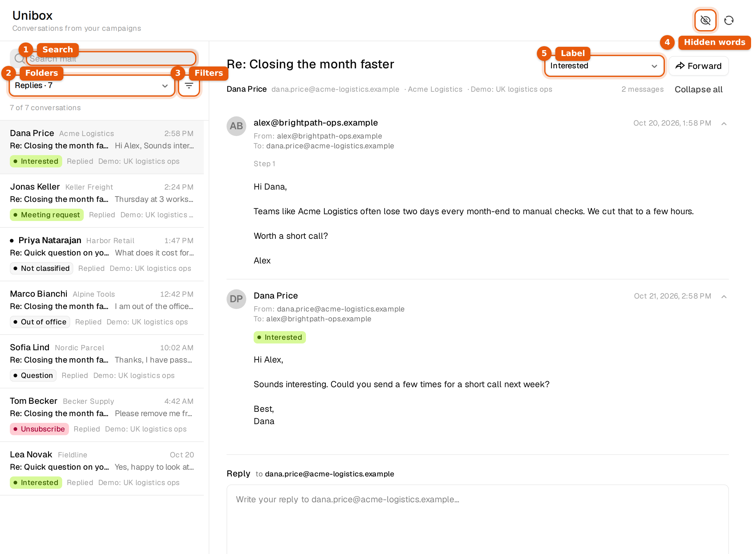Open Lea Novak conversation
756x554 pixels.
tap(102, 468)
